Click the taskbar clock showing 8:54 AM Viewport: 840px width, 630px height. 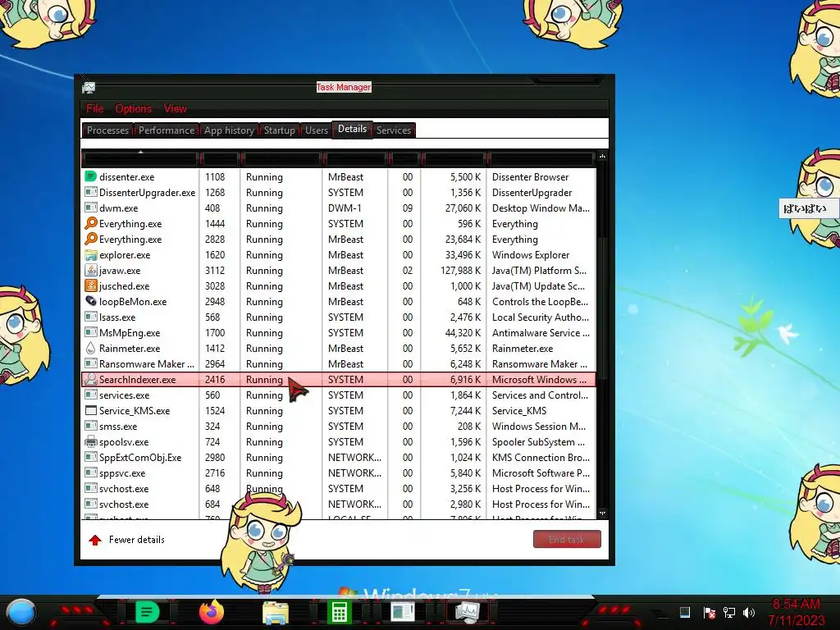796,612
